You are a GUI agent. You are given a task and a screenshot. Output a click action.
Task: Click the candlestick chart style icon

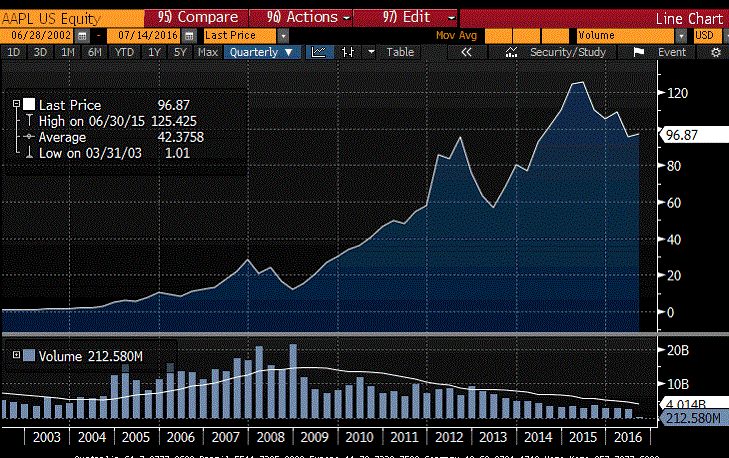pyautogui.click(x=348, y=51)
